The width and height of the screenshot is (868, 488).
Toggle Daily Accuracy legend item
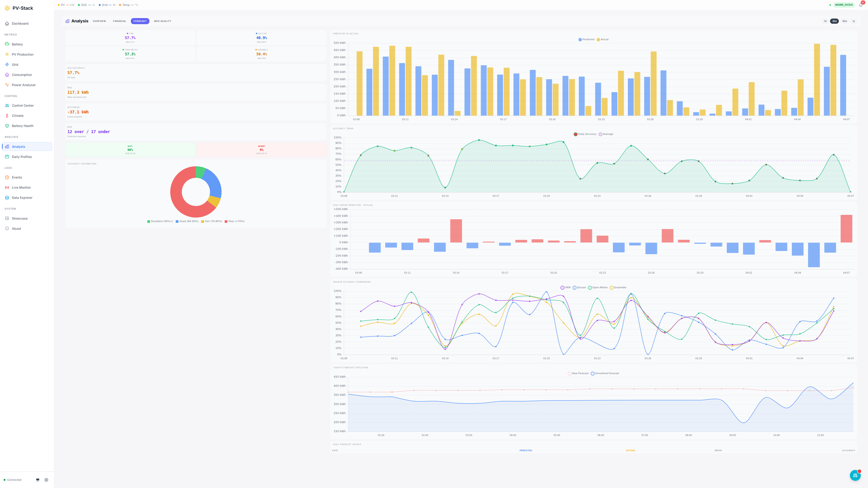tap(585, 134)
